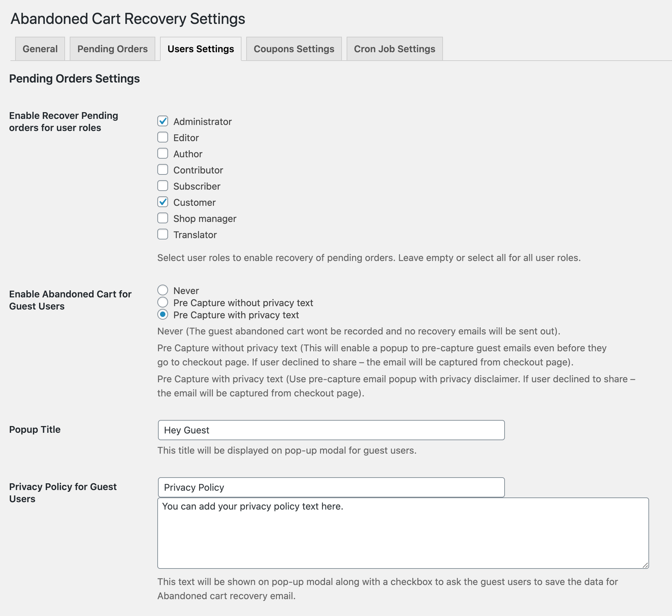
Task: Grab the textarea resize handle corner
Action: 645,565
